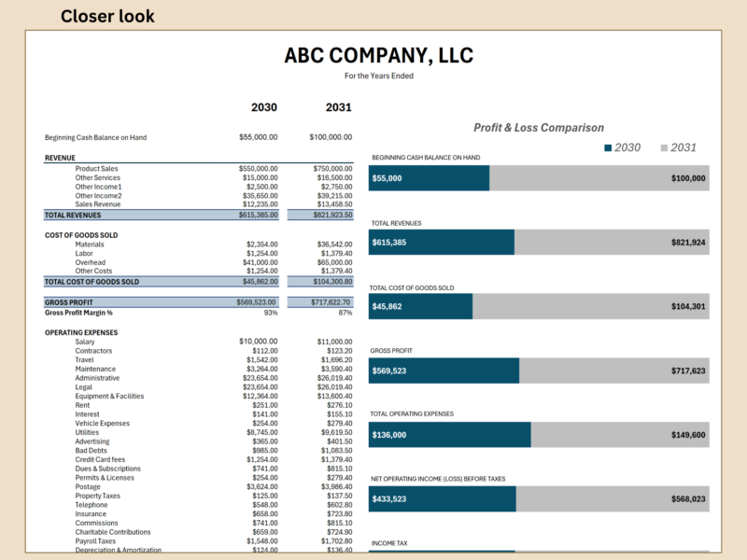Image resolution: width=747 pixels, height=560 pixels.
Task: Select the $821,923.50 total revenues cell
Action: pos(333,215)
